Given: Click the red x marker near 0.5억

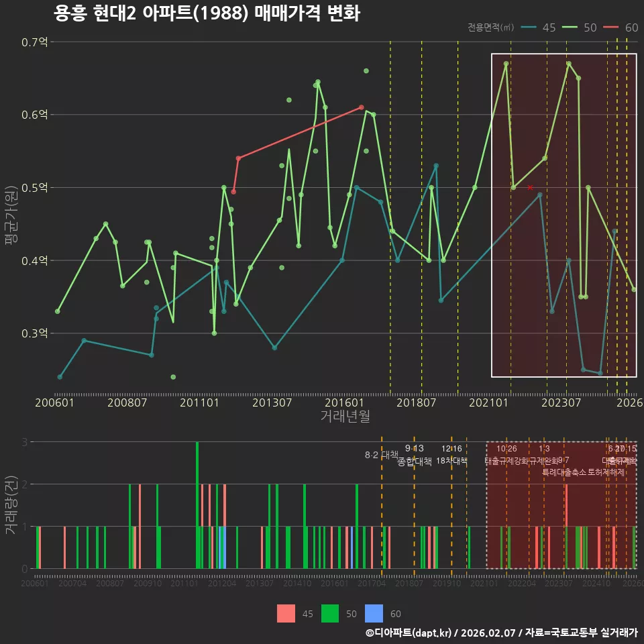Looking at the screenshot, I should tap(530, 188).
